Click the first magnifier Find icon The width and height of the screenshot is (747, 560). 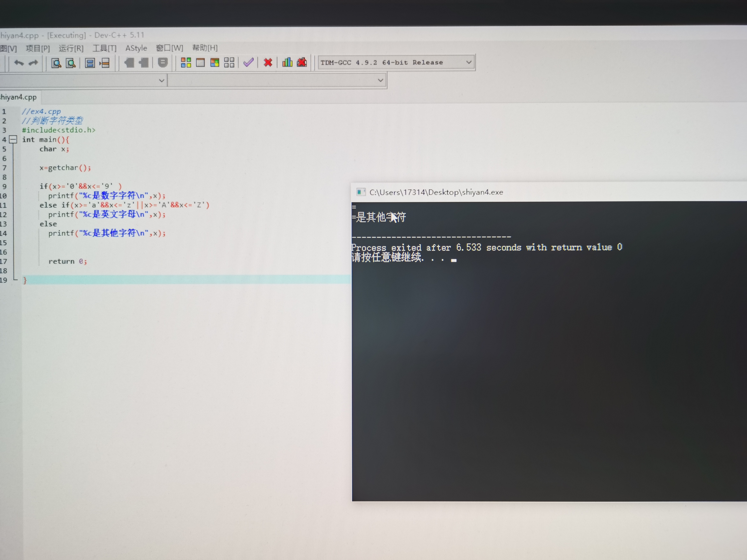click(x=56, y=63)
